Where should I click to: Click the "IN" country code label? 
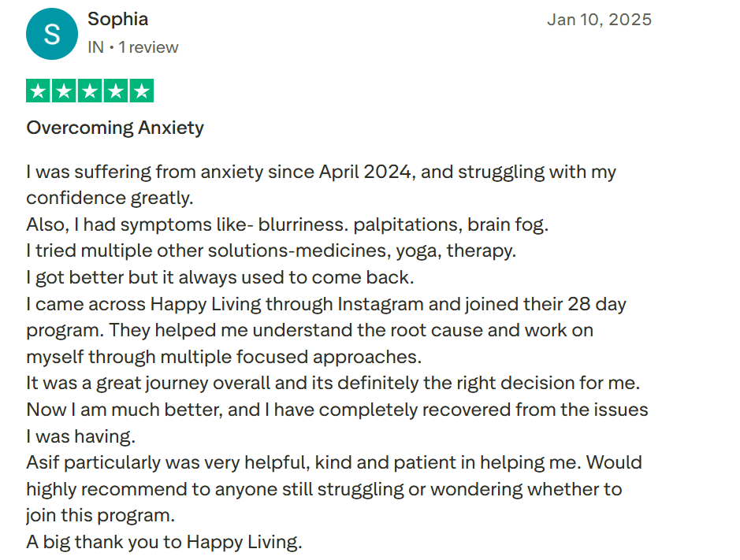point(95,47)
